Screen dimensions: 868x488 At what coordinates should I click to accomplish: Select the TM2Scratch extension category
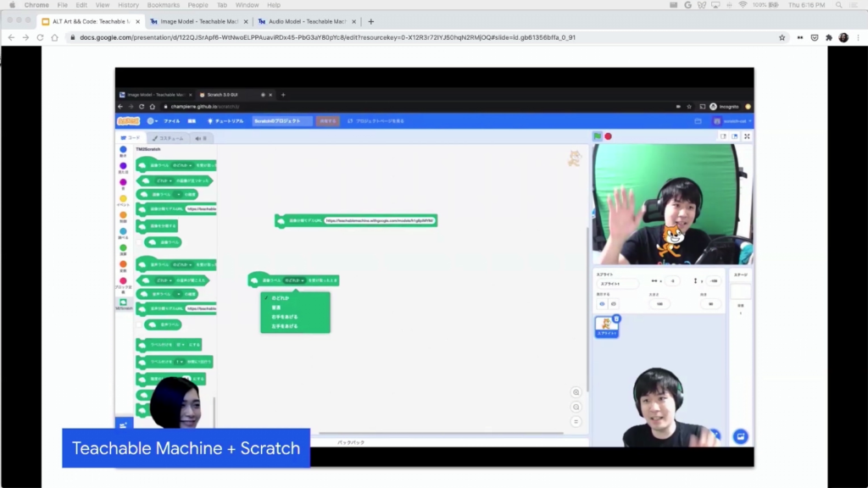pyautogui.click(x=123, y=304)
